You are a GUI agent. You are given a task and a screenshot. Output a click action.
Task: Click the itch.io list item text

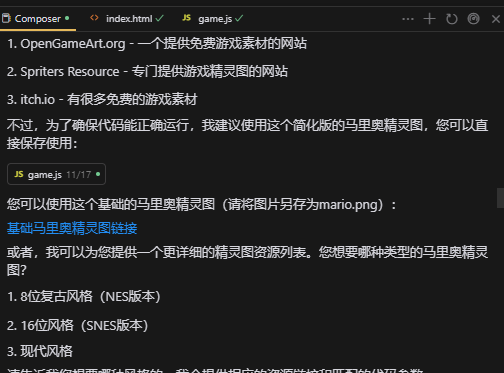tap(102, 99)
